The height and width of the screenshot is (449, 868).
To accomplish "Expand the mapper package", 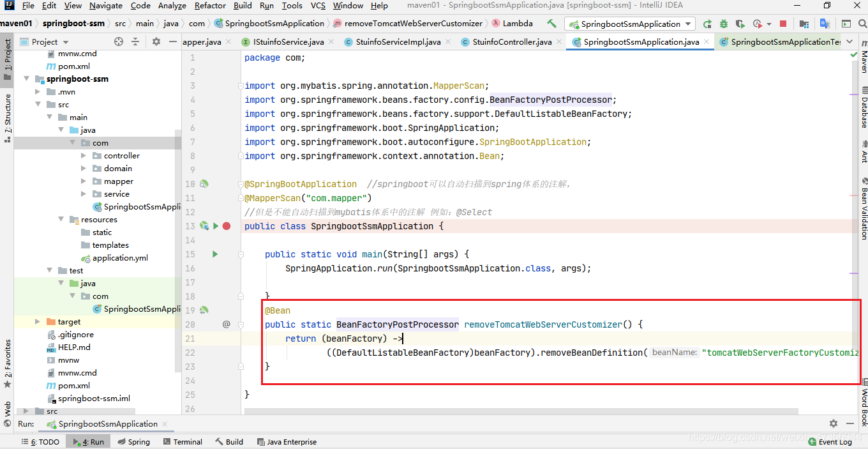I will click(x=84, y=181).
